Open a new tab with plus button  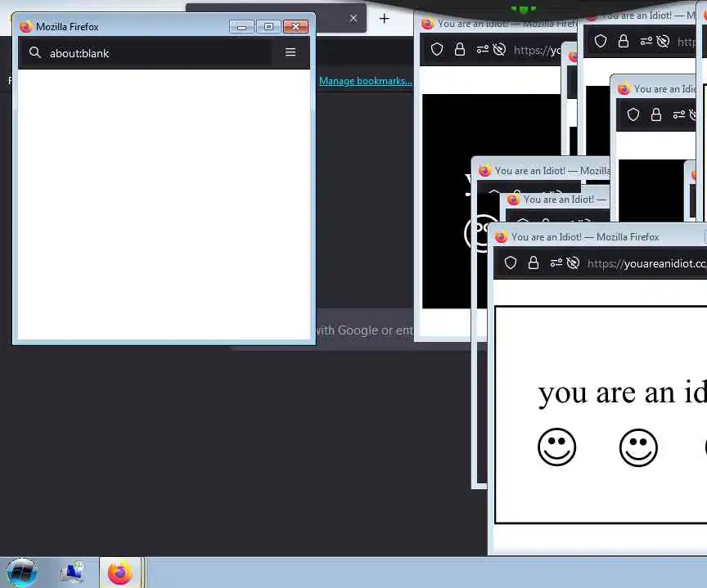[384, 19]
